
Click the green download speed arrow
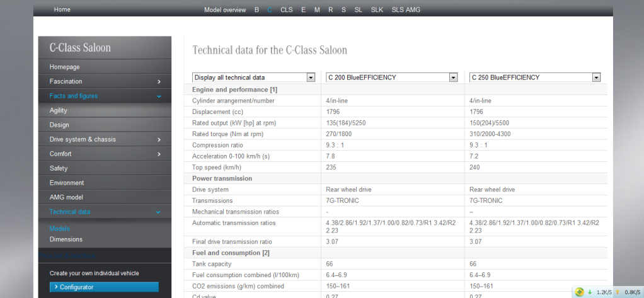[590, 292]
